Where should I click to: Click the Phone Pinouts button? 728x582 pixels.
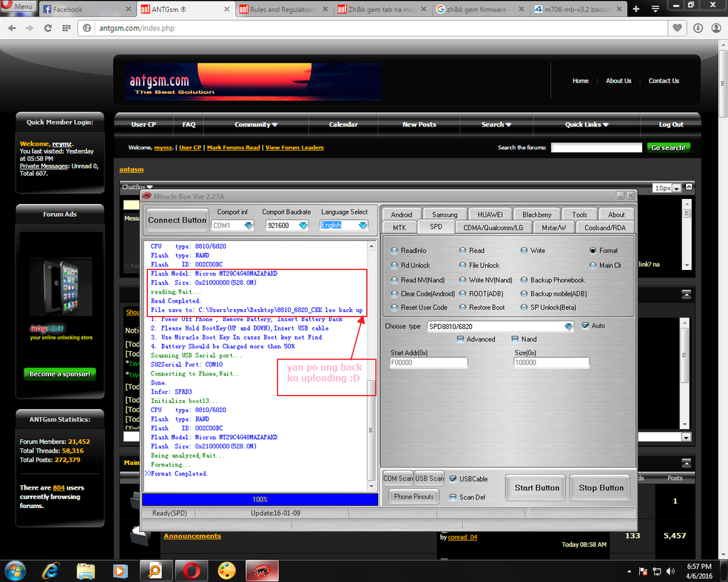click(414, 497)
